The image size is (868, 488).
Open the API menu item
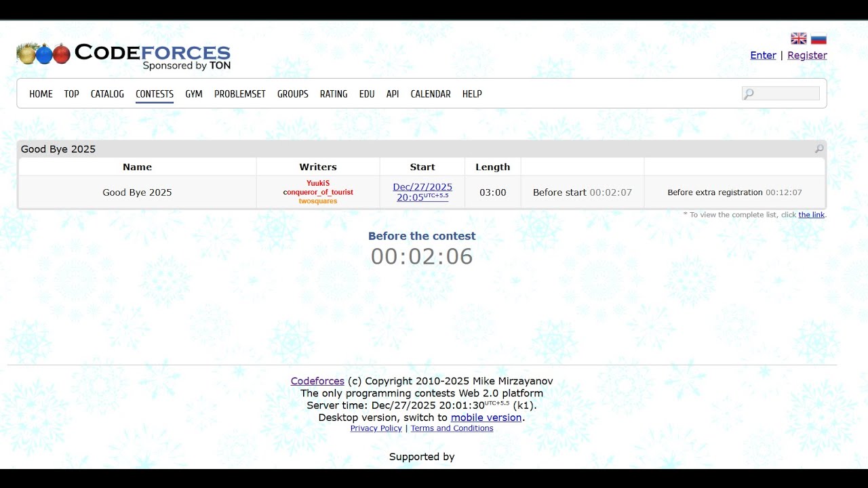393,94
